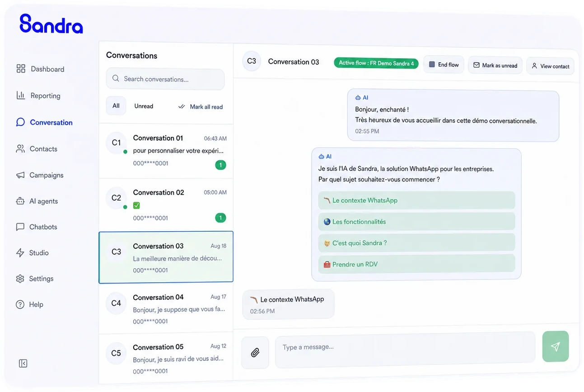Click the Sandra logo
Screen dimensions: 584x392
(51, 23)
